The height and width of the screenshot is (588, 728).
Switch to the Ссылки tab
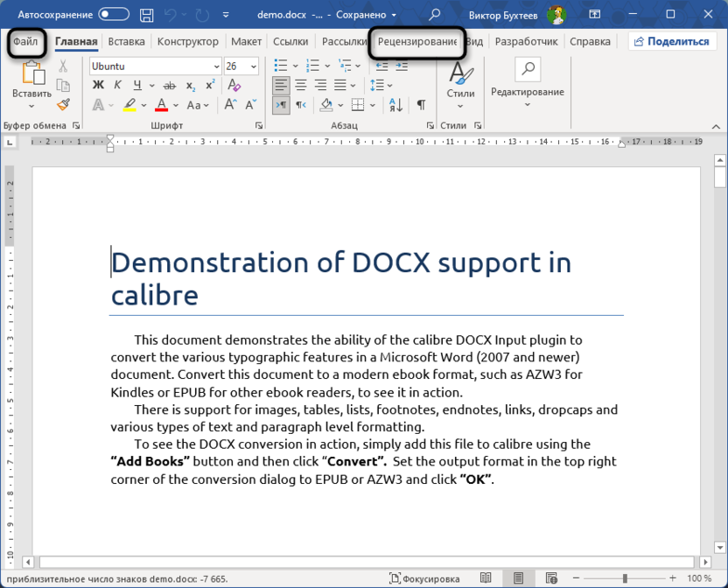290,41
